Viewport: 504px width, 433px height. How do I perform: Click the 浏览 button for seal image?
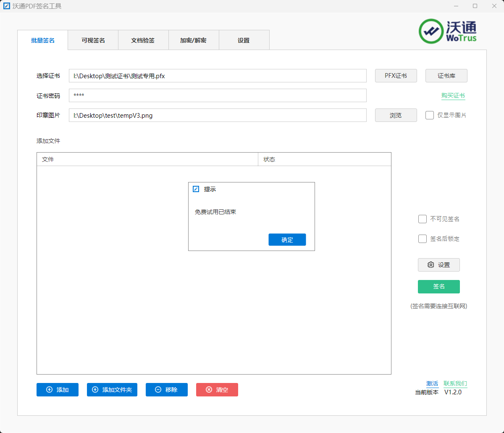(x=396, y=115)
